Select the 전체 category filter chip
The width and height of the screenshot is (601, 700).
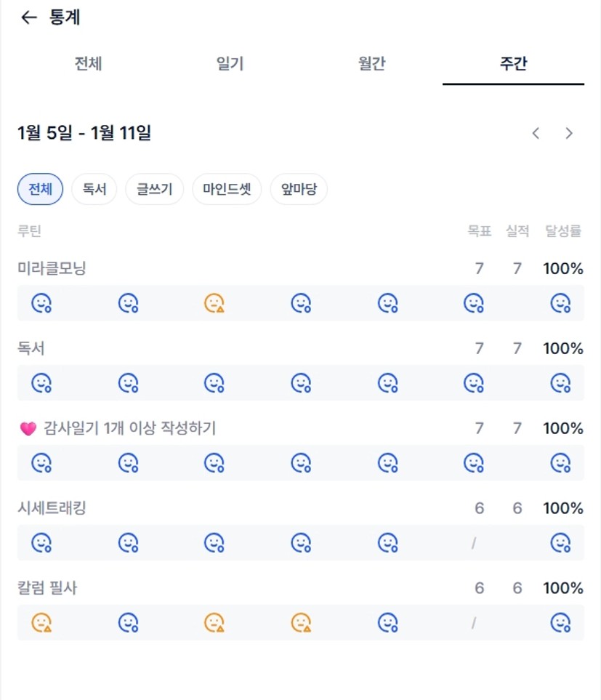40,190
